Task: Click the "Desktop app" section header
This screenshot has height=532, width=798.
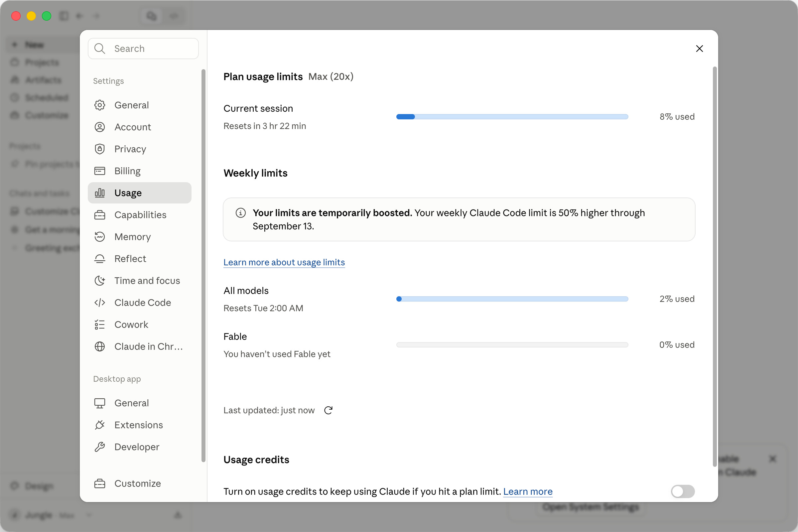Action: tap(117, 379)
